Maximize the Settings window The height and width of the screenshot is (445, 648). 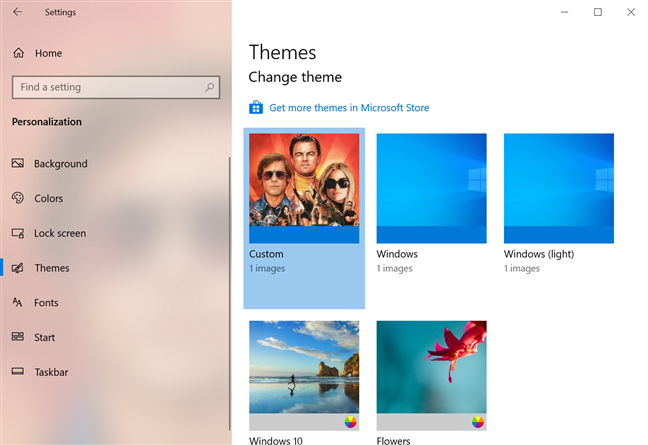[x=598, y=12]
